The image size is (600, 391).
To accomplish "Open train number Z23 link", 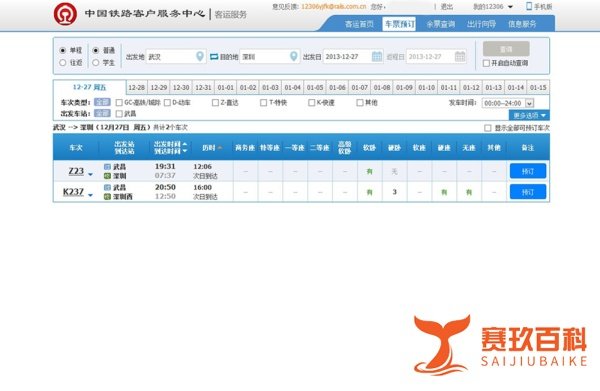I will coord(76,171).
